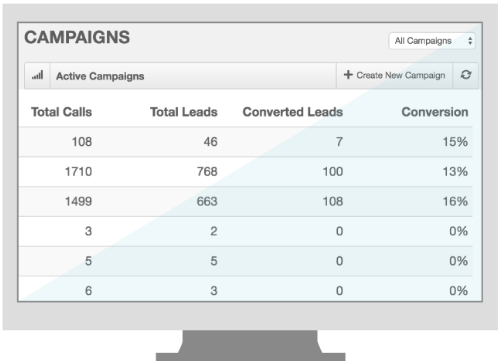The height and width of the screenshot is (361, 500).
Task: Sort by the Total Leads column header
Action: point(184,112)
